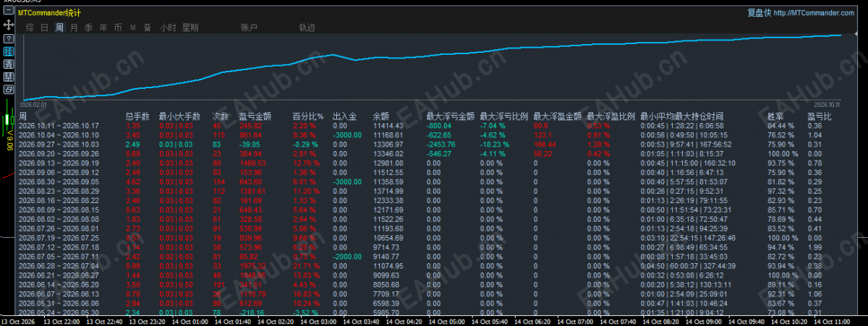Click the 余额 column header
Screen dimensions: 868x326
381,116
